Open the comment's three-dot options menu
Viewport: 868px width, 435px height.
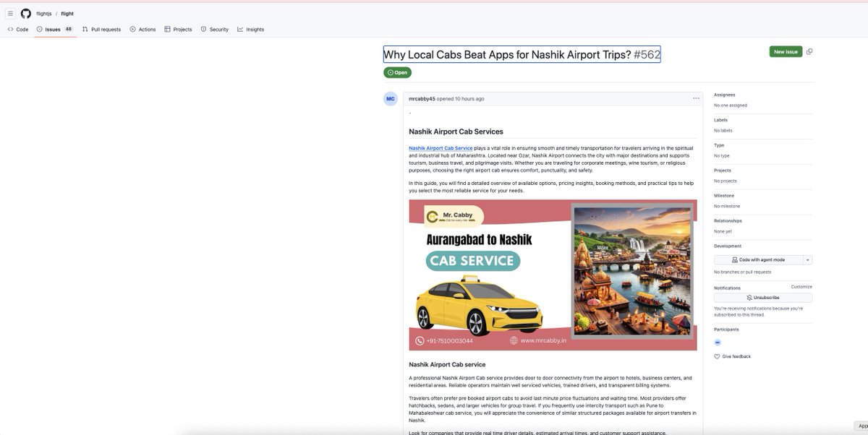tap(696, 98)
